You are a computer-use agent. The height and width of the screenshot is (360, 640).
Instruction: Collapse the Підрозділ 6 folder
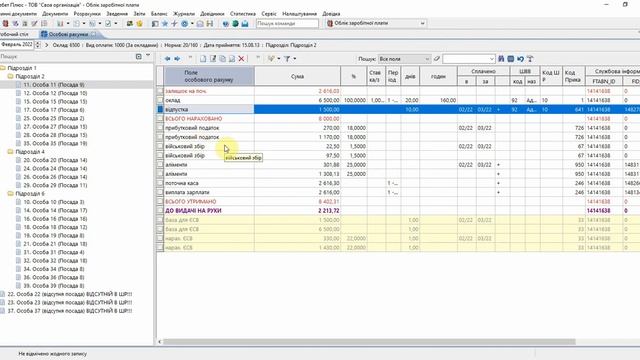coord(10,193)
